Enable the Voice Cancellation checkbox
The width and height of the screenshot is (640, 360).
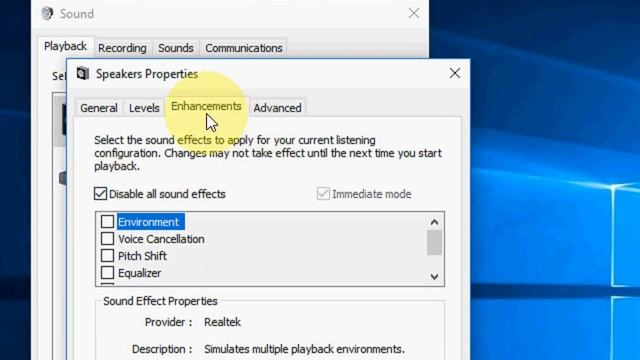pyautogui.click(x=107, y=238)
